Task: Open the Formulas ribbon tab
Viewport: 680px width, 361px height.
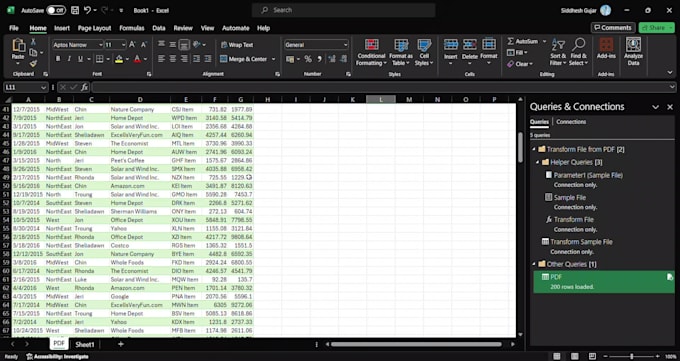Action: 132,28
